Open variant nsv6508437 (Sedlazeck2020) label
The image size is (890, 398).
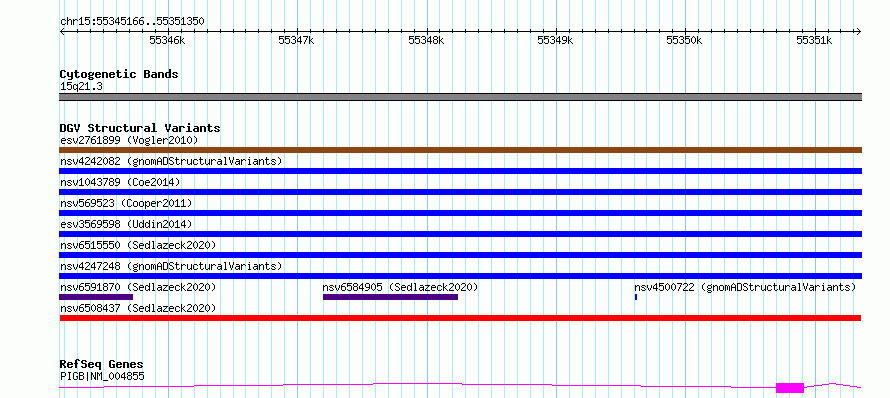(x=138, y=308)
